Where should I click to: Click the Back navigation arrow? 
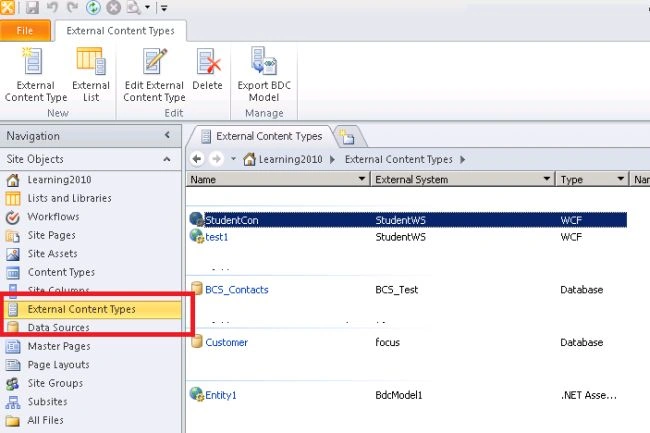[x=197, y=159]
